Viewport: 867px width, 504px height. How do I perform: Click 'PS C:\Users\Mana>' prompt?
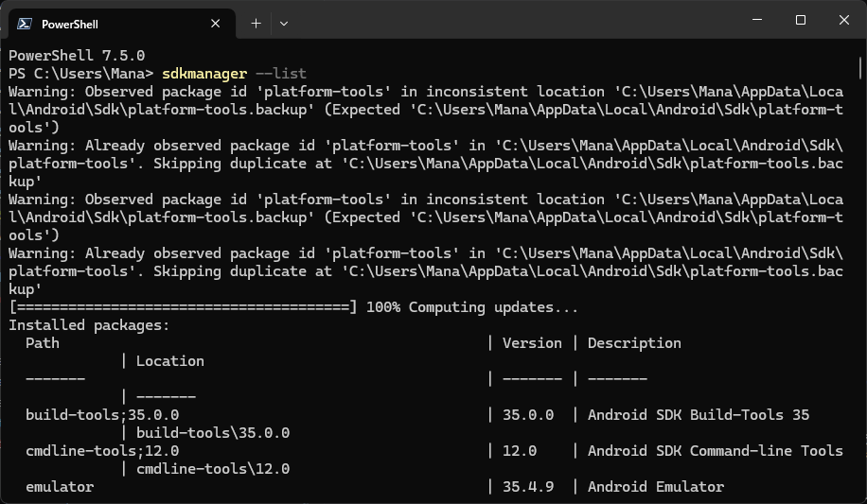80,74
